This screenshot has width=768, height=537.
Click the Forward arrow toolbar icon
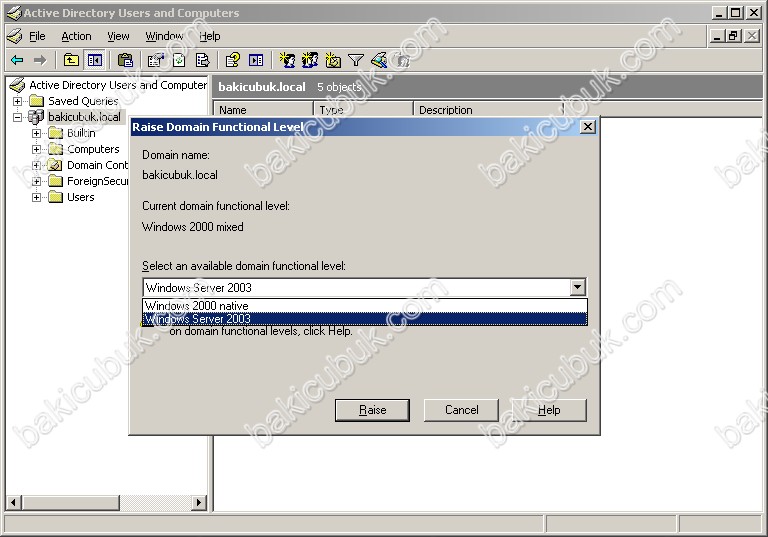40,60
